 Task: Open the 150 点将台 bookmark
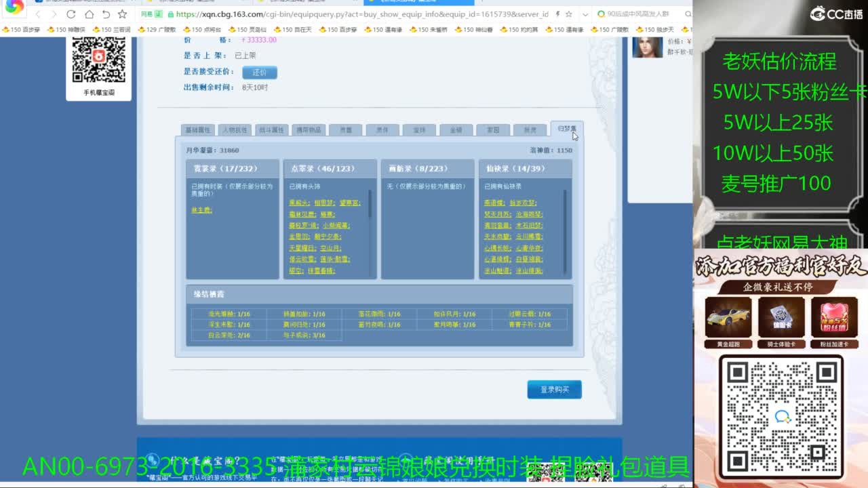pyautogui.click(x=202, y=30)
